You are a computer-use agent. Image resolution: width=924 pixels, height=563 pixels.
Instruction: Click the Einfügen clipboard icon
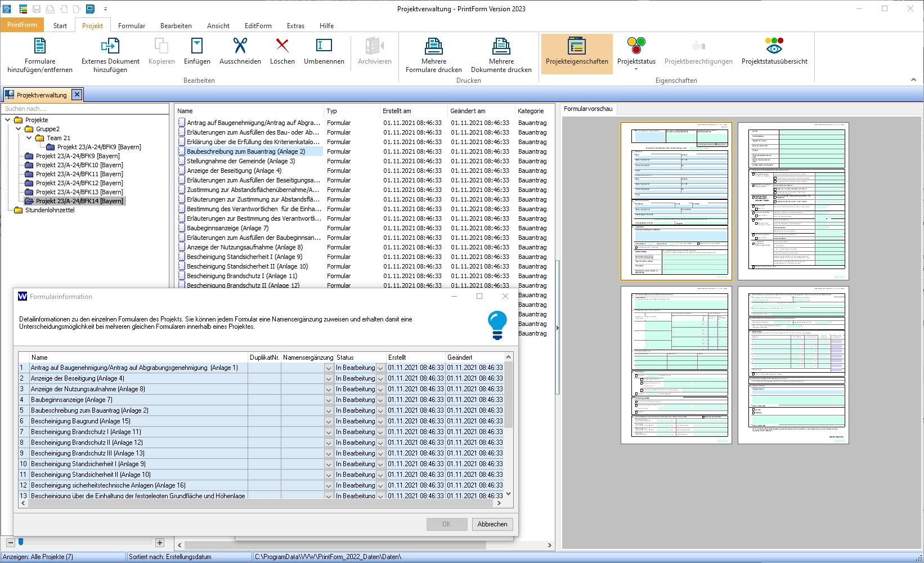197,46
